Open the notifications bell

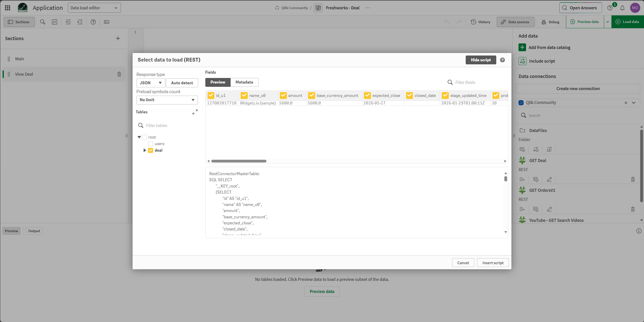[x=622, y=8]
